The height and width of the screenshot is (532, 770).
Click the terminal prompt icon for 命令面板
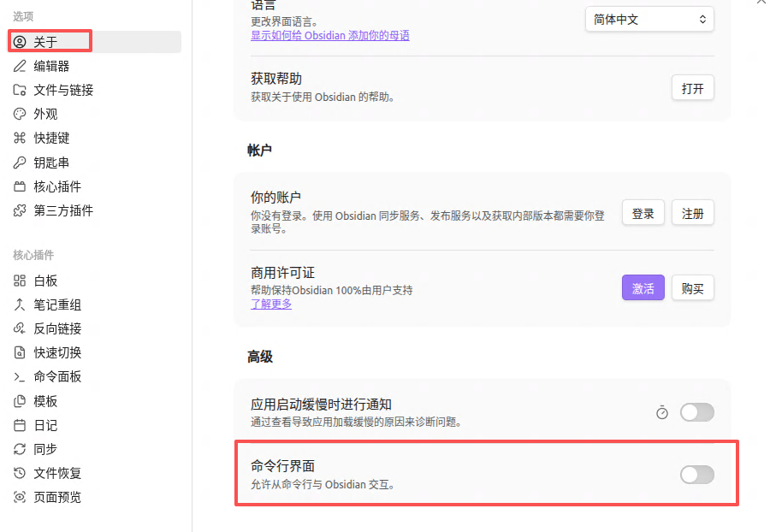pyautogui.click(x=20, y=377)
